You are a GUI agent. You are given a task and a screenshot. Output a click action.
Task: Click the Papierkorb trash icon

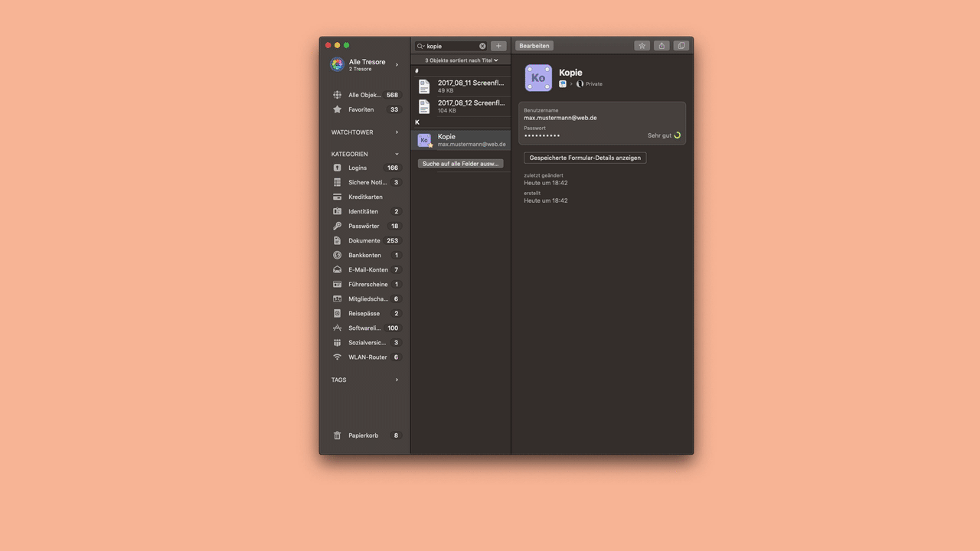pos(337,435)
